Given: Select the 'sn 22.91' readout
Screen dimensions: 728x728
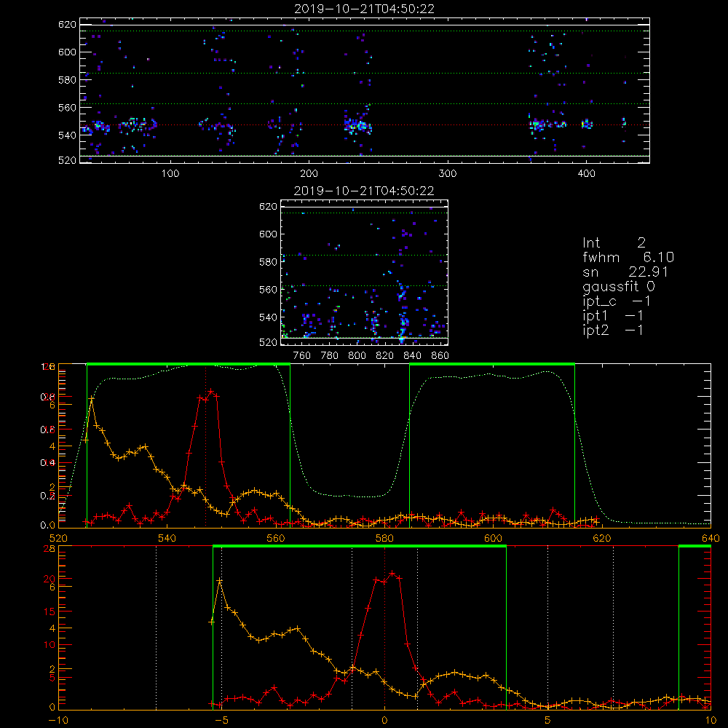Looking at the screenshot, I should [625, 272].
